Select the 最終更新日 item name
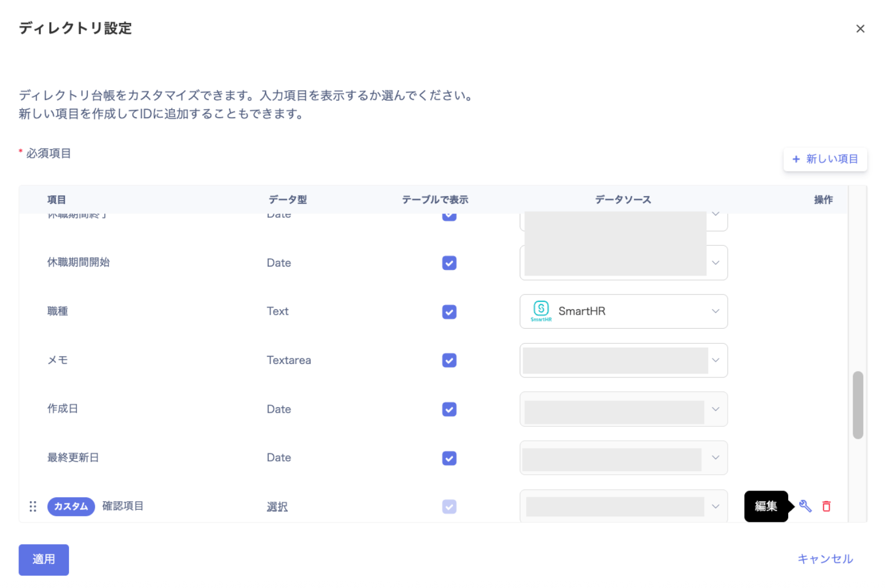885x588 pixels. (x=73, y=458)
